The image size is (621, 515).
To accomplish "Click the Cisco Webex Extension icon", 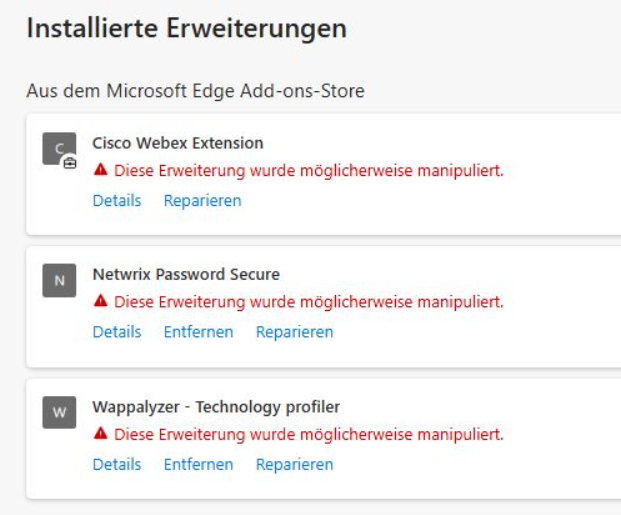I will click(58, 148).
